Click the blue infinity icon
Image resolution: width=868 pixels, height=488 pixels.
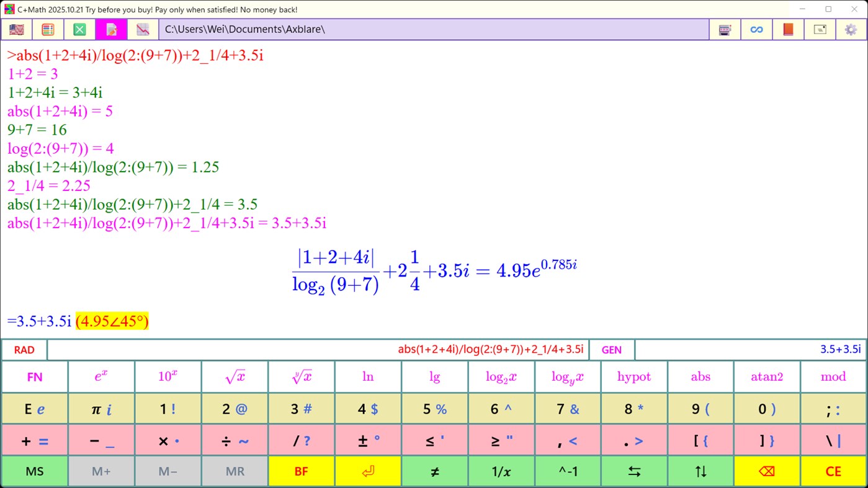coord(756,29)
